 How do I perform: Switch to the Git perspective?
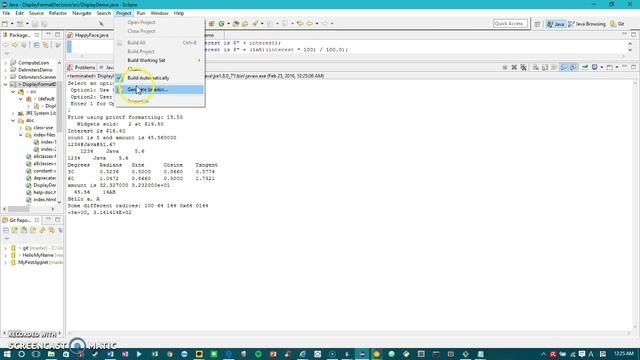pyautogui.click(x=617, y=24)
